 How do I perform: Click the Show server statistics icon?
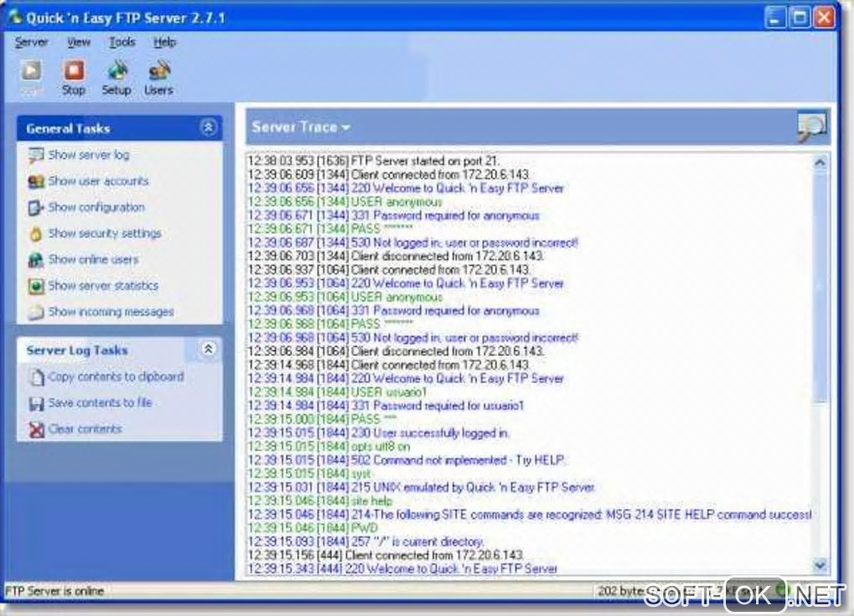[36, 286]
